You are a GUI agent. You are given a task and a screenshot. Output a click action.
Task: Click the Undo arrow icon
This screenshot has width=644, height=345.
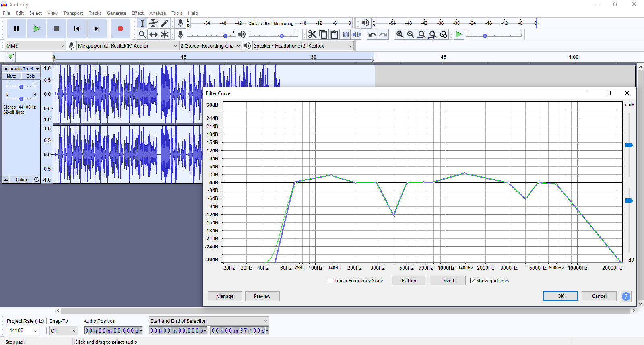[x=372, y=35]
